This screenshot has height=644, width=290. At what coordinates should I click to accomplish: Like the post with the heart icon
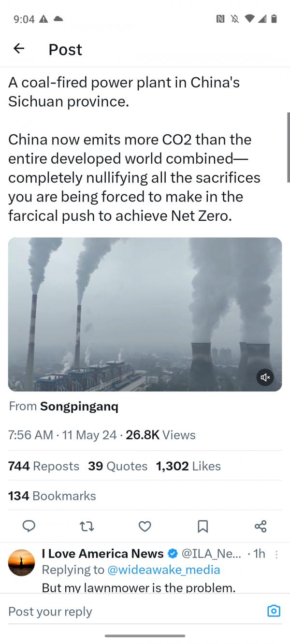tap(145, 527)
